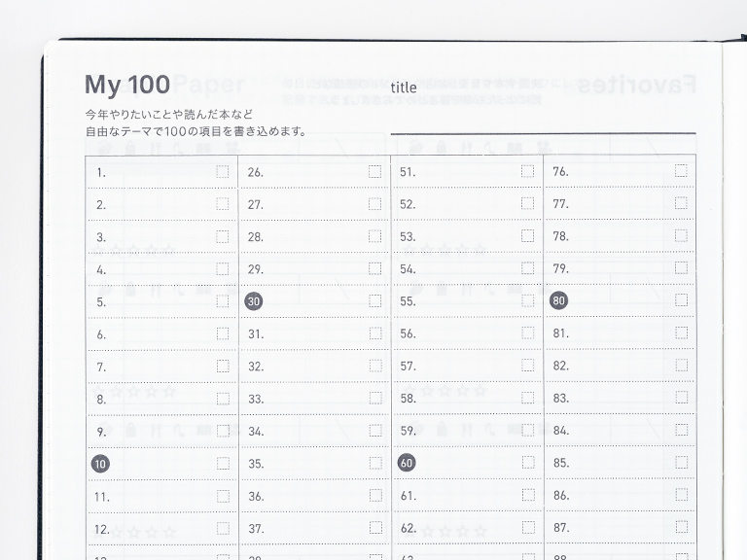Click the Japanese instruction text under heading
This screenshot has height=560, width=747.
point(195,122)
